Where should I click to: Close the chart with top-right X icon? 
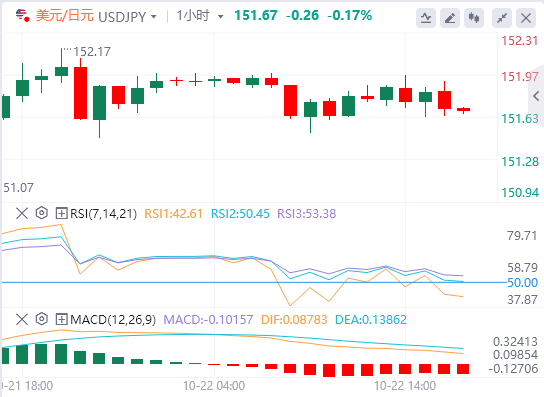[x=526, y=18]
